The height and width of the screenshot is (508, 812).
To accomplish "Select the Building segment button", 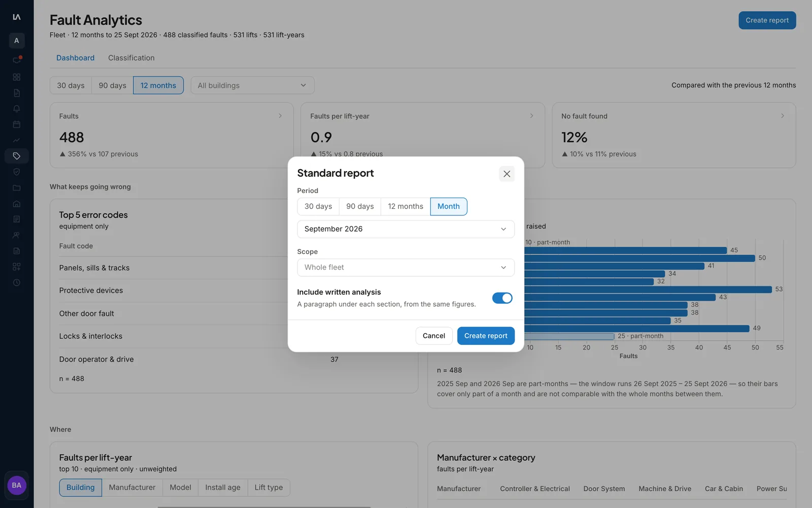I will (x=80, y=488).
